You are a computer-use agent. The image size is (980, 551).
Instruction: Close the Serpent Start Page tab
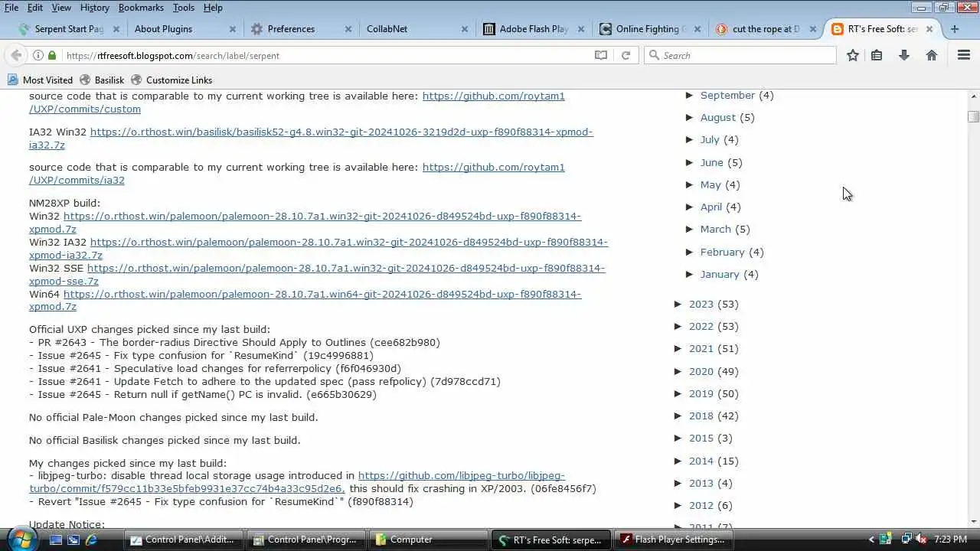click(116, 29)
